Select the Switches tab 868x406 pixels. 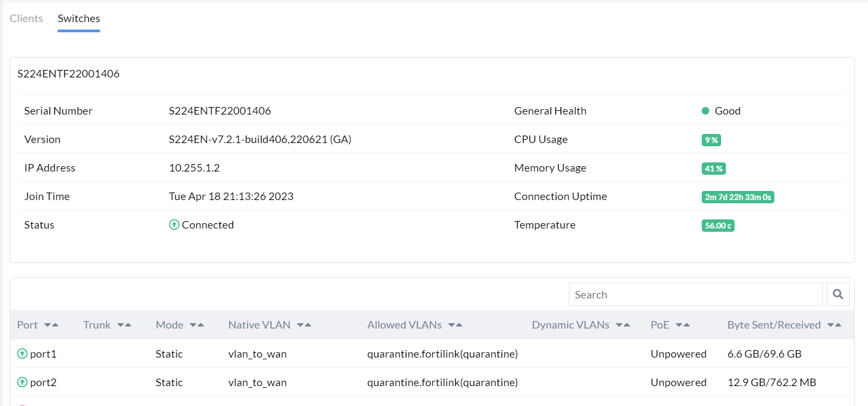click(79, 18)
